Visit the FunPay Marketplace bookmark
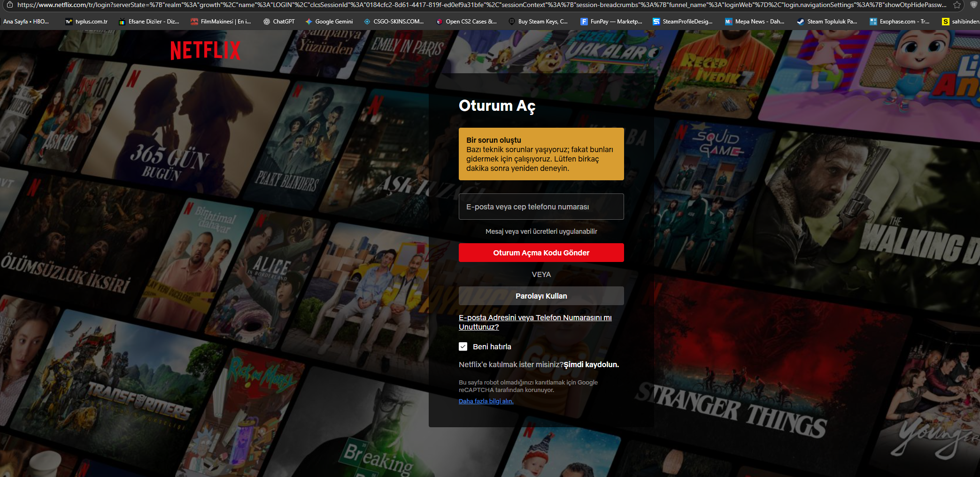 point(611,22)
